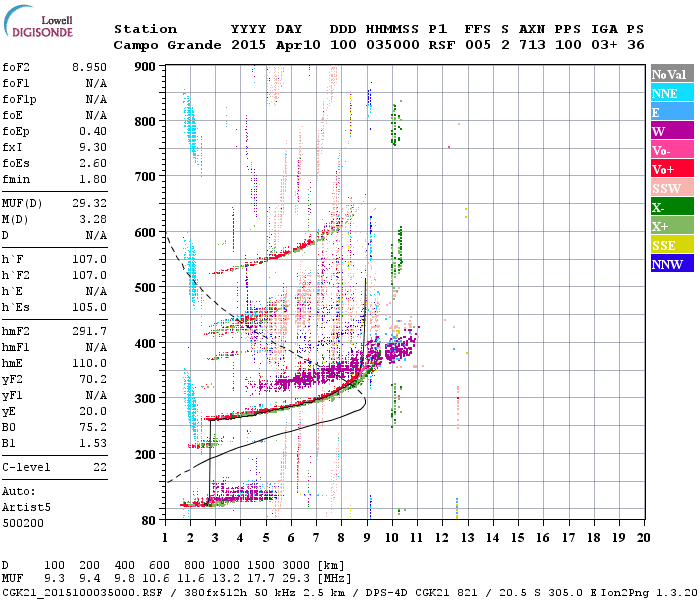Image resolution: width=700 pixels, height=600 pixels.
Task: Click the 035000 time in header
Action: pos(393,45)
